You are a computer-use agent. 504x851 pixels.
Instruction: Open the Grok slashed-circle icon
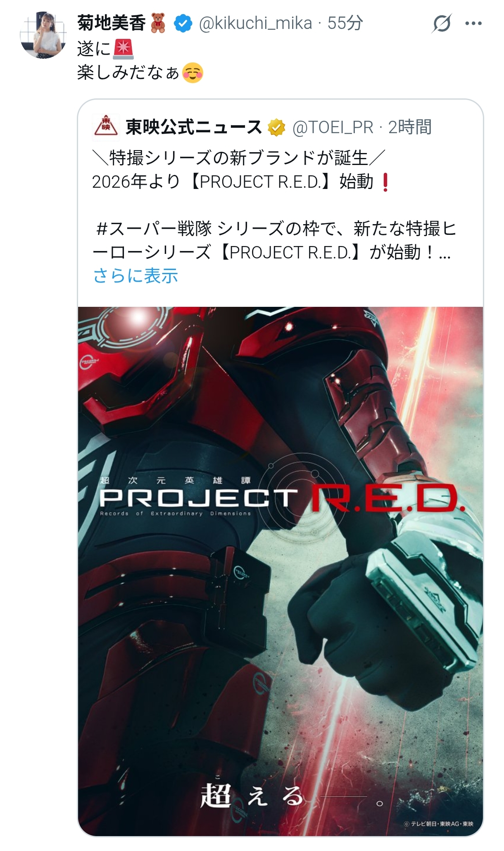(442, 23)
